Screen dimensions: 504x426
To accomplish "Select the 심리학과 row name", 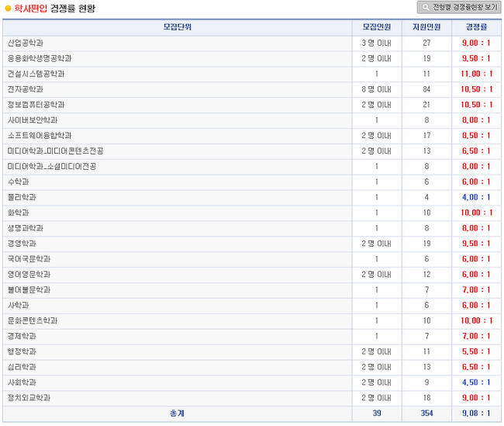I will coord(22,367).
